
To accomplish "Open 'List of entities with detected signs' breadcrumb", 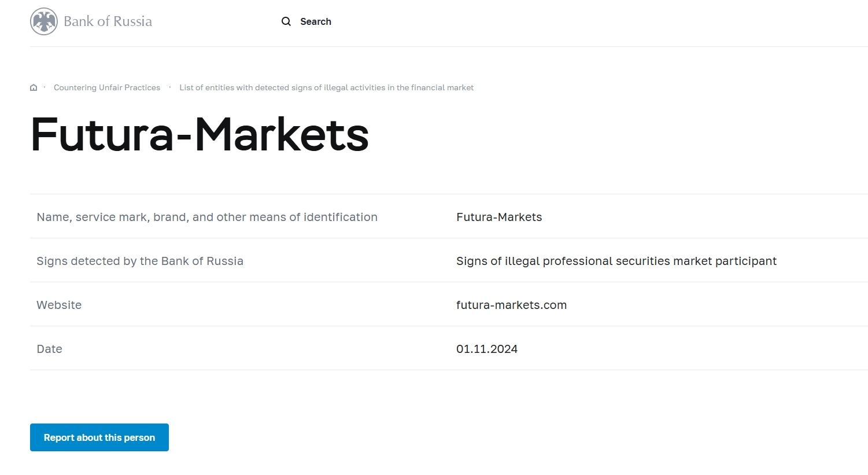I will [x=326, y=88].
